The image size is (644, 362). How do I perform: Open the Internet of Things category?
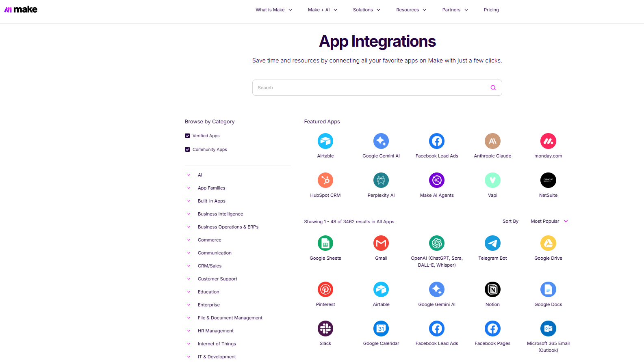[x=217, y=344]
